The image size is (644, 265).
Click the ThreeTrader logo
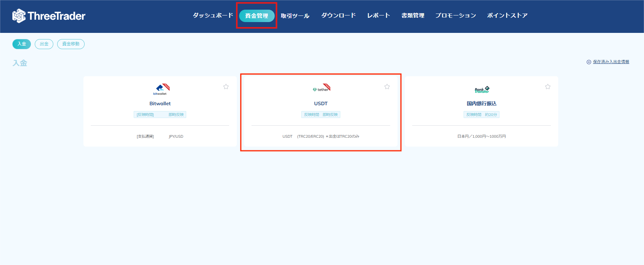tap(49, 16)
